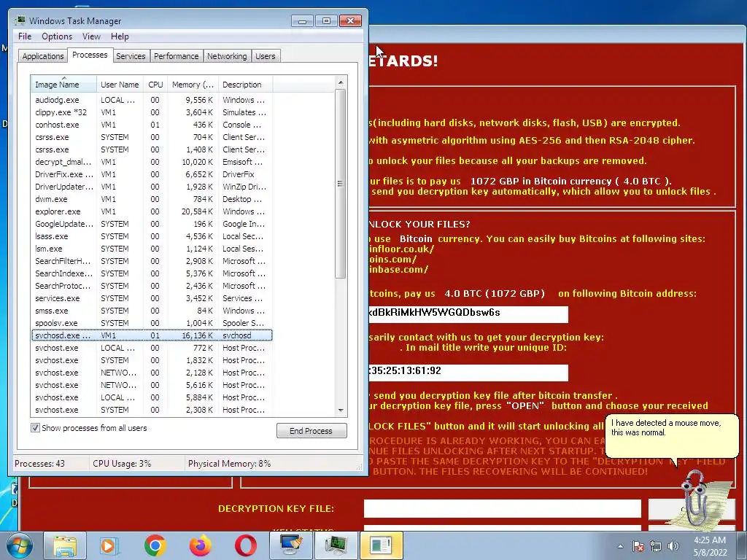Open the Windows Start orb

point(20,545)
